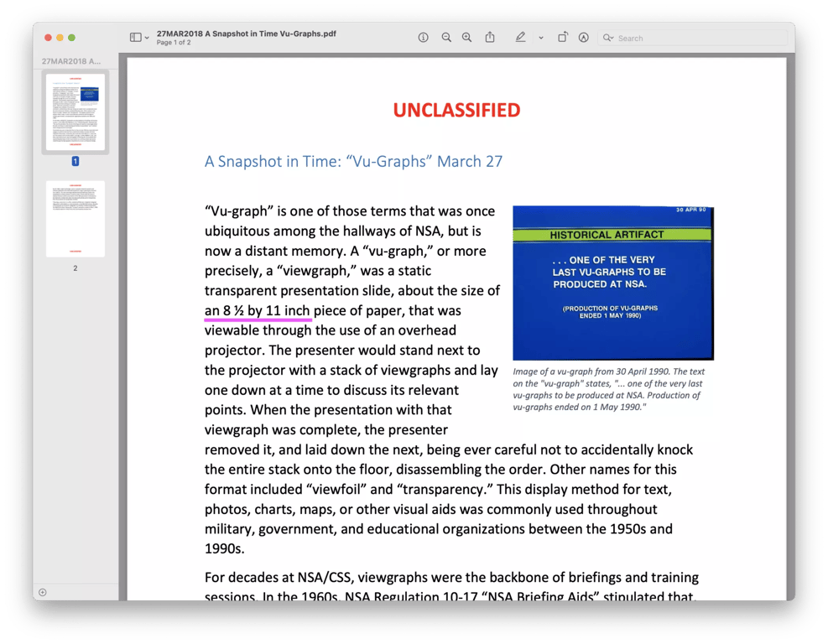828x644 pixels.
Task: Toggle the sidebar view button
Action: pyautogui.click(x=136, y=38)
